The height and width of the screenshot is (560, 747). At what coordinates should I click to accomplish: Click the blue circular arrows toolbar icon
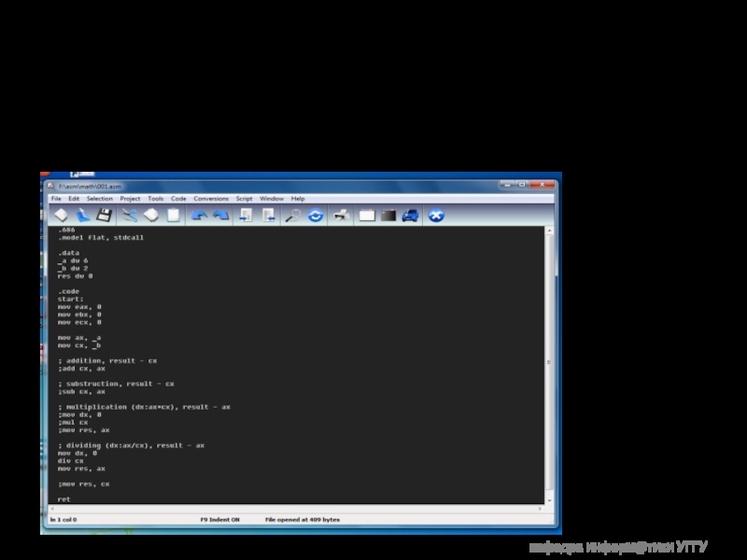[x=316, y=216]
